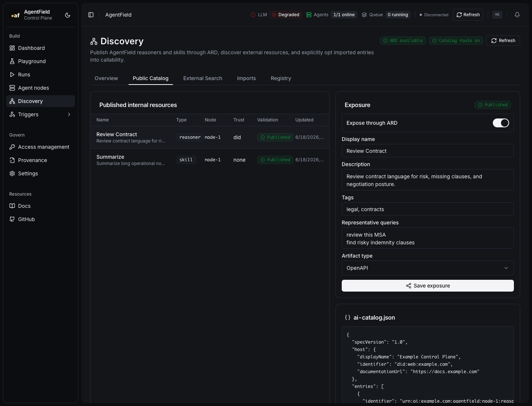Expand the Triggers submenu chevron
This screenshot has width=532, height=406.
point(69,114)
